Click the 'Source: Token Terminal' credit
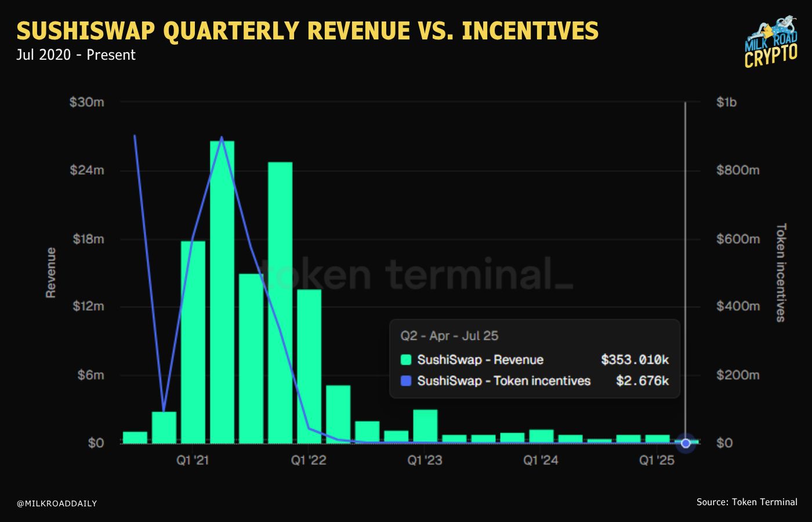The width and height of the screenshot is (812, 522). pyautogui.click(x=747, y=502)
